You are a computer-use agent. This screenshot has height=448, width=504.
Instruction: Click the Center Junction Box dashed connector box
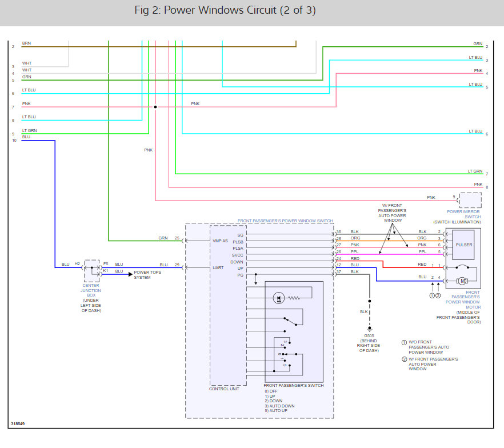click(92, 271)
